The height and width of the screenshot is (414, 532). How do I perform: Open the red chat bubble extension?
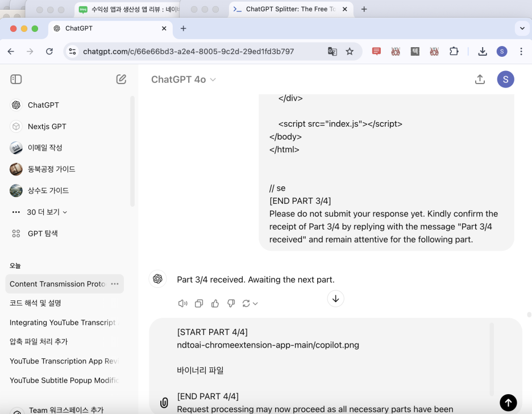pos(376,52)
